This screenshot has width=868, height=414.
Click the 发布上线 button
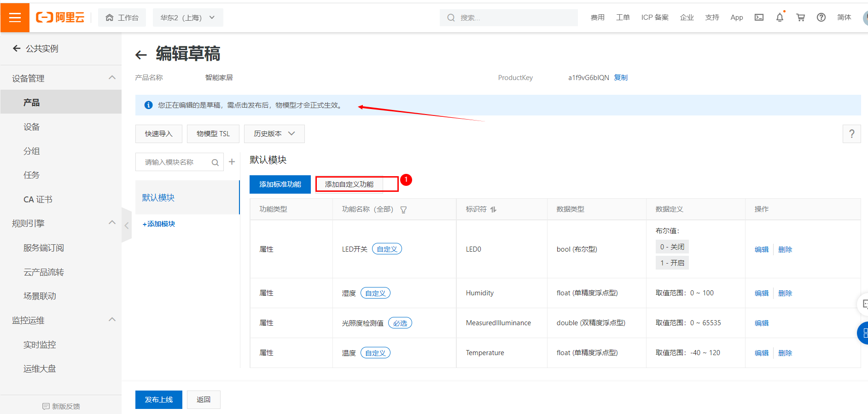point(158,399)
